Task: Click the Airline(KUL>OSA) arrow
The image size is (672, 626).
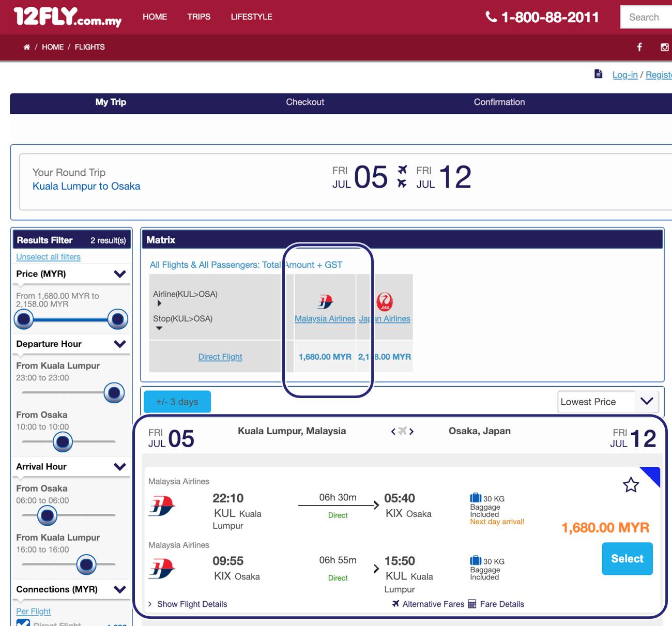Action: coord(159,303)
